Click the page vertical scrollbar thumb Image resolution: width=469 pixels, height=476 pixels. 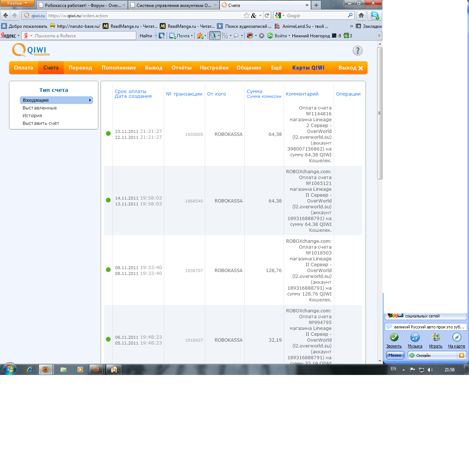pyautogui.click(x=380, y=113)
